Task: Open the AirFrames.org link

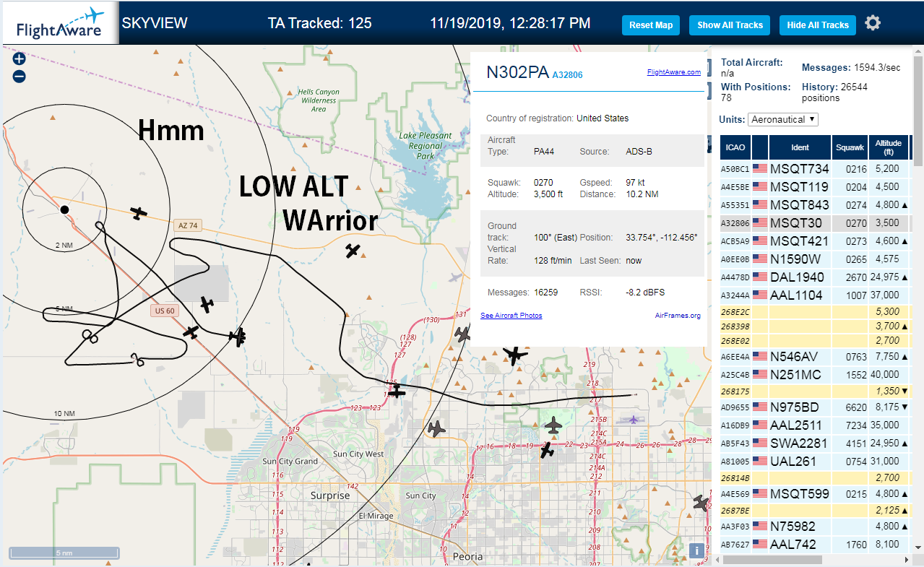Action: coord(678,316)
